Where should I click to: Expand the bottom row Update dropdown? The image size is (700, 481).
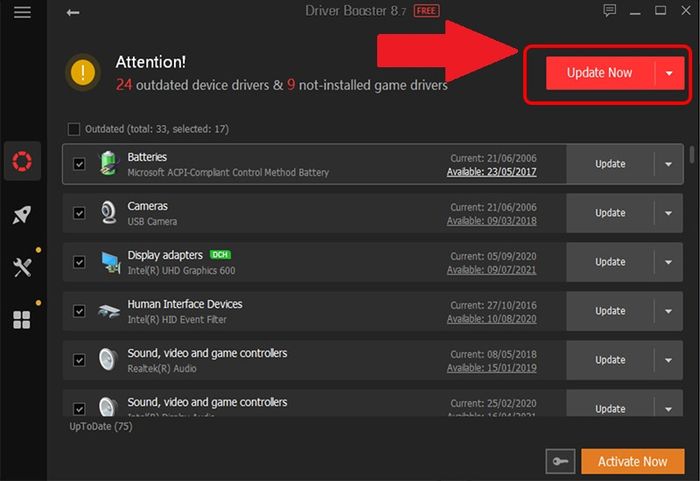pyautogui.click(x=668, y=408)
